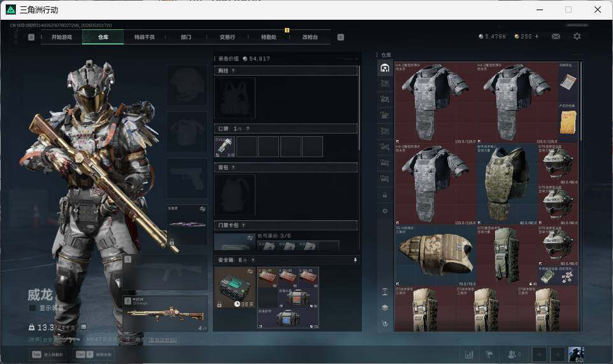This screenshot has width=613, height=364.
Task: Select the empty primary weapon slot 1
Action: (x=166, y=272)
